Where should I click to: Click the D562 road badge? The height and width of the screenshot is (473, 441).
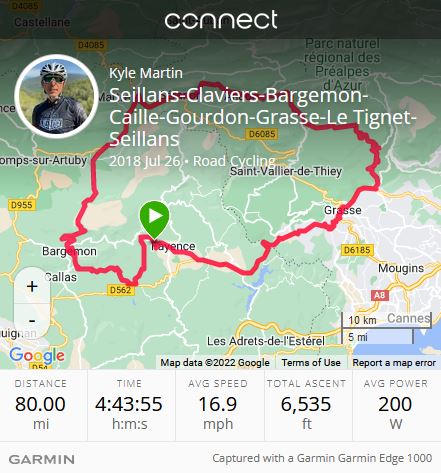pos(121,290)
